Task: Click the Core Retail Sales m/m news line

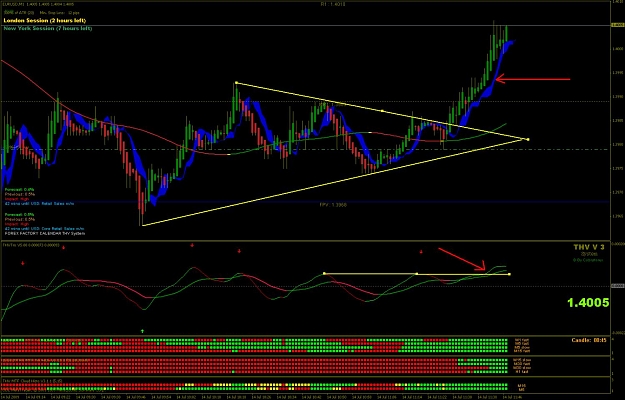Action: coord(45,229)
